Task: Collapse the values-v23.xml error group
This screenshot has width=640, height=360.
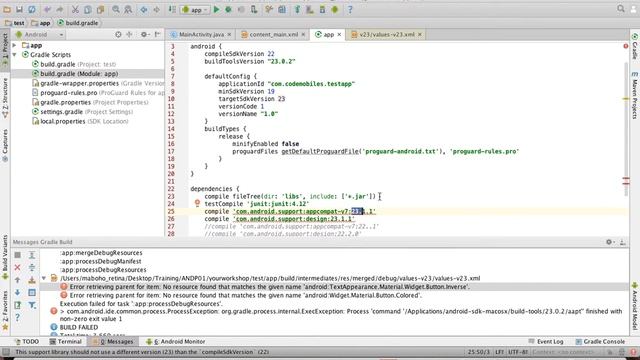Action: [44, 278]
